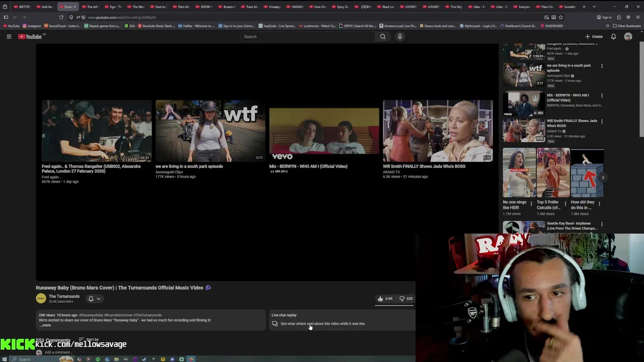This screenshot has height=362, width=644.
Task: Open options for 'Top 5 Polite Catcalls' short
Action: pos(565,204)
